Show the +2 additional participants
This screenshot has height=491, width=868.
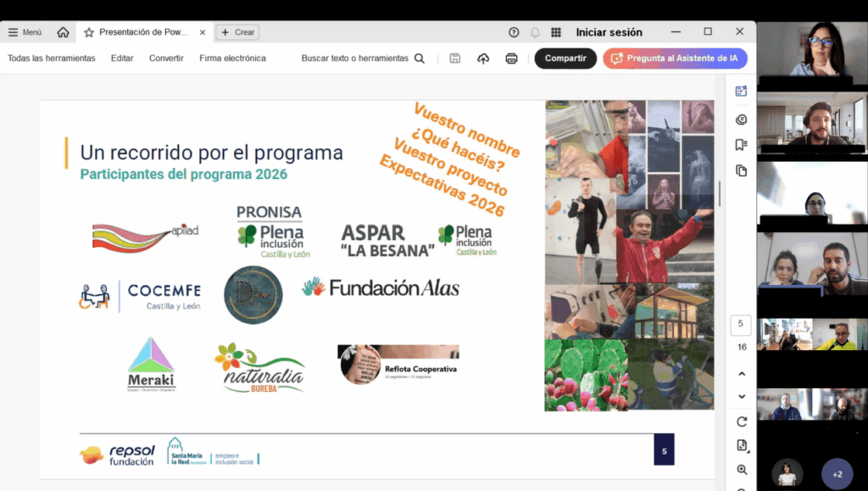click(x=837, y=474)
